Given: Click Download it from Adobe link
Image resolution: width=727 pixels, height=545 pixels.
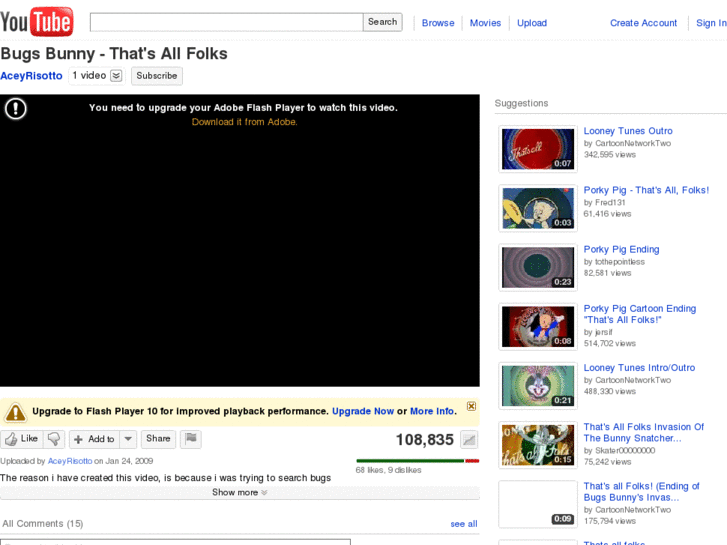Looking at the screenshot, I should tap(244, 122).
